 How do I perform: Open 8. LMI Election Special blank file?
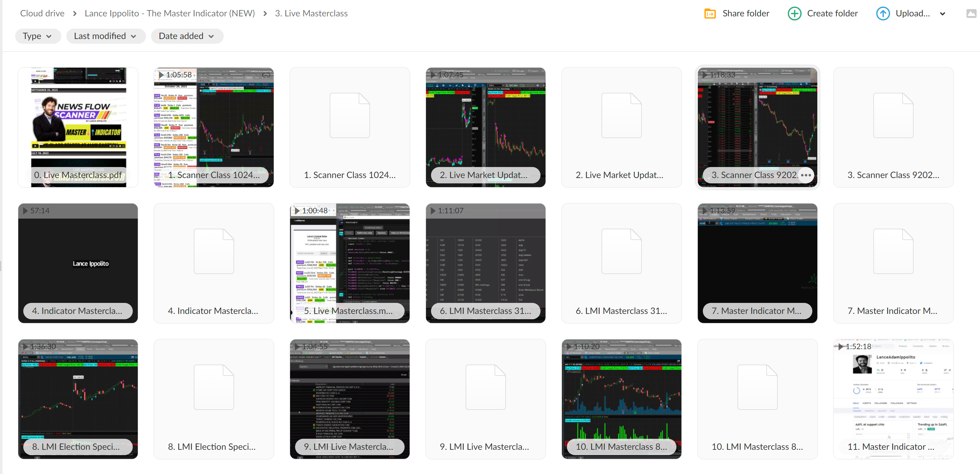[214, 399]
